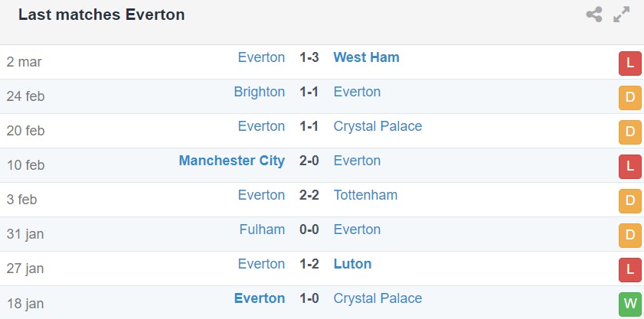
Task: Open the Fulham team link
Action: (262, 229)
